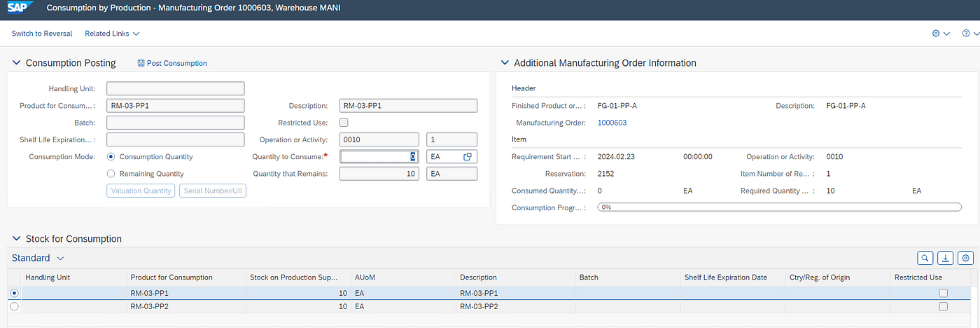This screenshot has width=980, height=328.
Task: Click Post Consumption button
Action: (172, 63)
